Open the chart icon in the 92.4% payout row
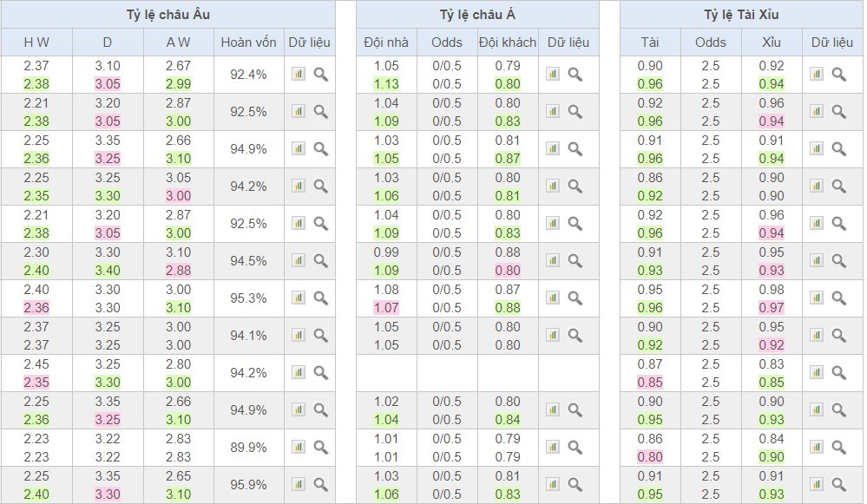The height and width of the screenshot is (504, 867). pyautogui.click(x=299, y=75)
